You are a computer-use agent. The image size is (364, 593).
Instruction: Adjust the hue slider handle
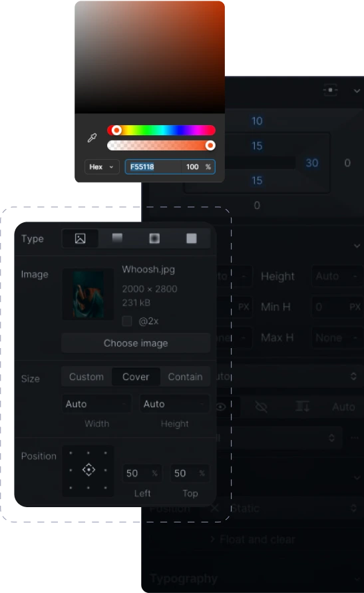116,130
